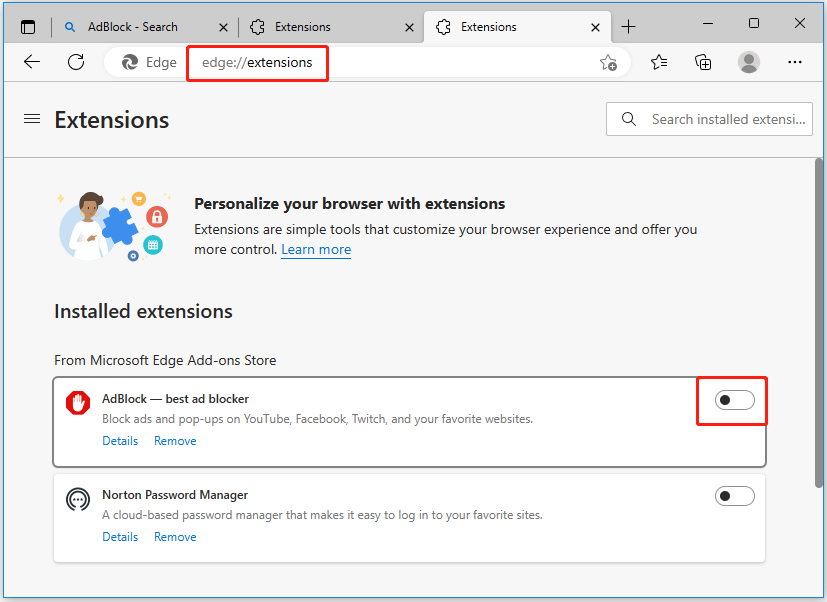The image size is (827, 602).
Task: Click the refresh page icon
Action: click(x=76, y=61)
